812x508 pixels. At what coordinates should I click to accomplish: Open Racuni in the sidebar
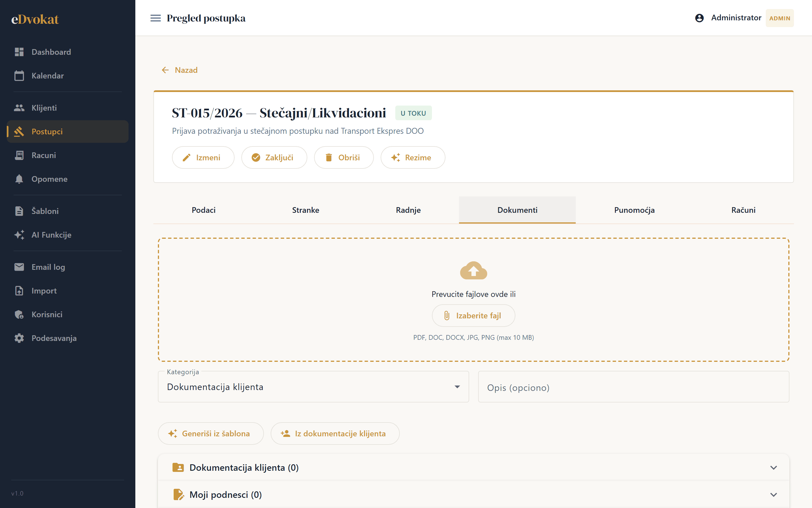(67, 155)
